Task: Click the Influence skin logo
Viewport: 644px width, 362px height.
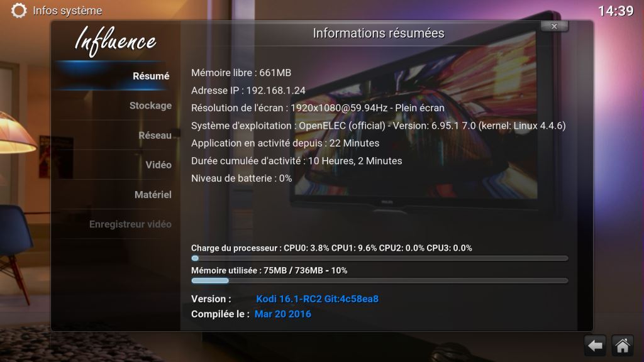Action: point(115,41)
